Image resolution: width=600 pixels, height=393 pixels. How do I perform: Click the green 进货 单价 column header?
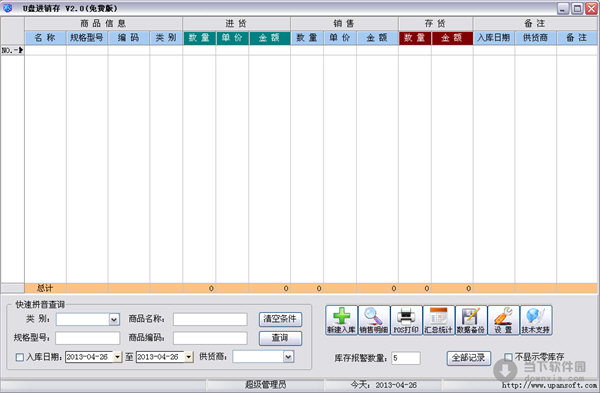point(232,38)
